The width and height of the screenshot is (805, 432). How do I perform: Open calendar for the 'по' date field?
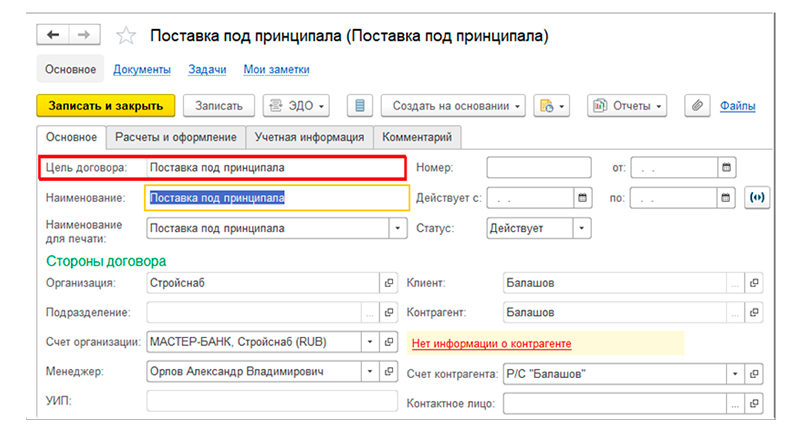(725, 198)
